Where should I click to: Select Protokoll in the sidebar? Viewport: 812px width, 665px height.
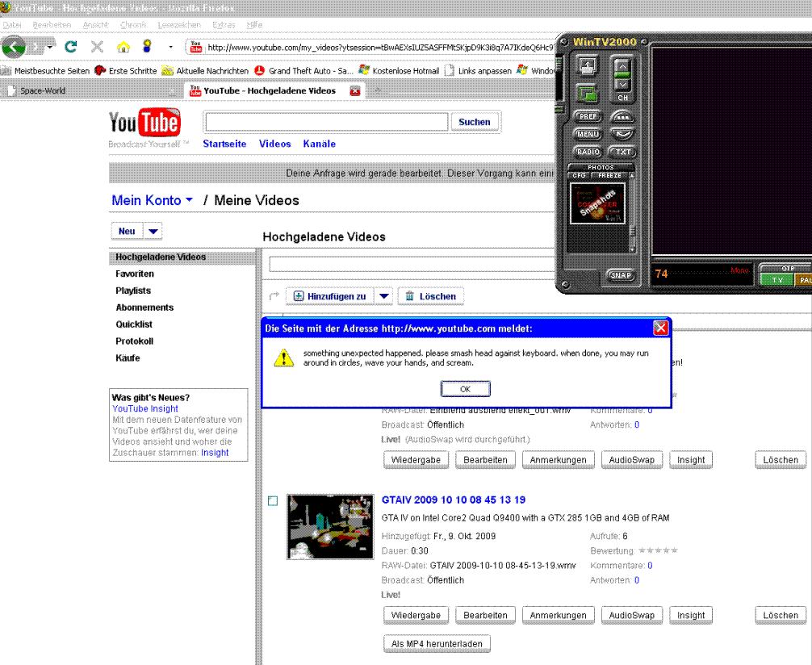(x=134, y=341)
